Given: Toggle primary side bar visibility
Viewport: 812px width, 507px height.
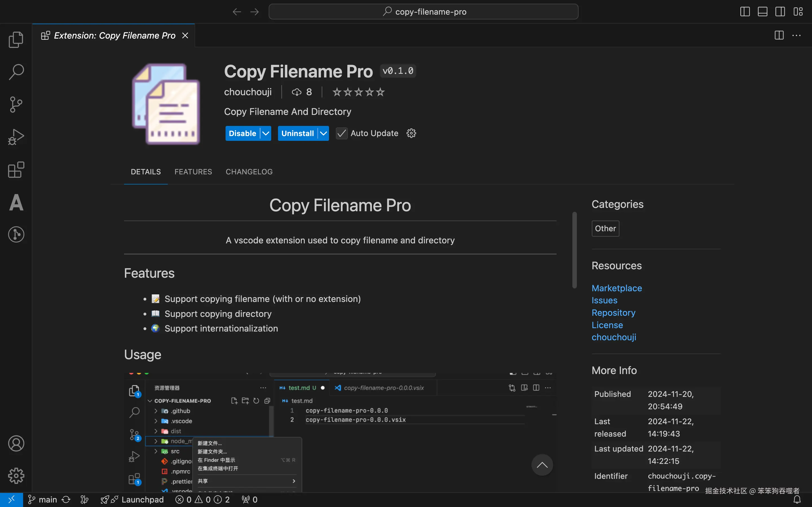Looking at the screenshot, I should [x=745, y=12].
